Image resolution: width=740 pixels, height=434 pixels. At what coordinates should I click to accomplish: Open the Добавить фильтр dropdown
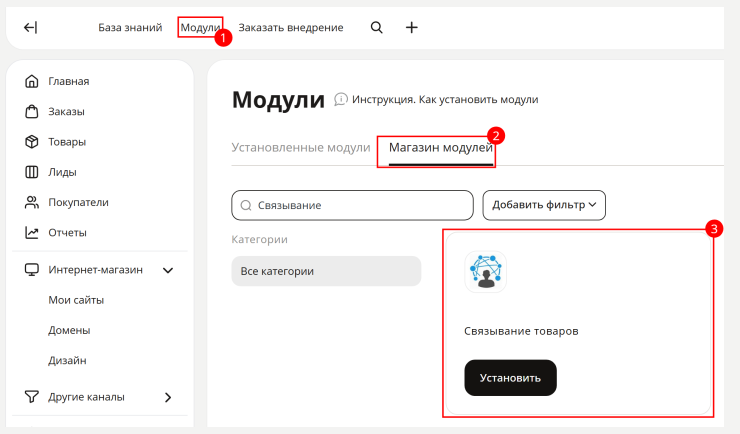point(544,205)
